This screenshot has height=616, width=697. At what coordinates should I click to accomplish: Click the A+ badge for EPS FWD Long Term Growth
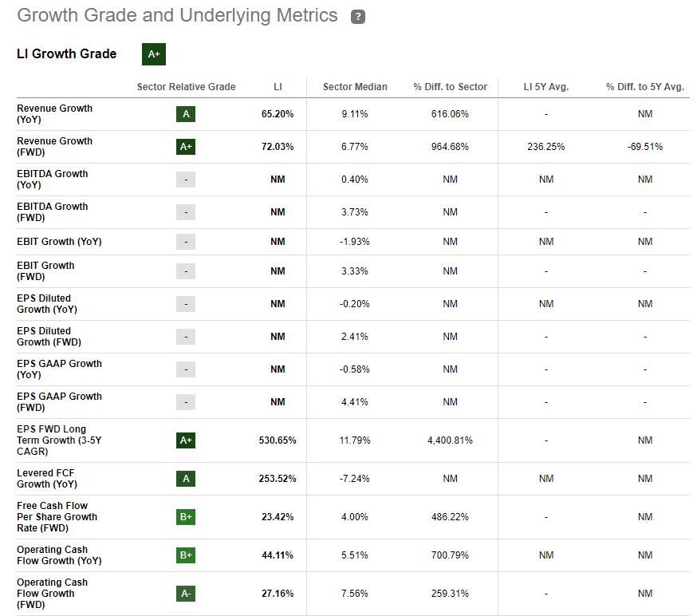coord(186,440)
